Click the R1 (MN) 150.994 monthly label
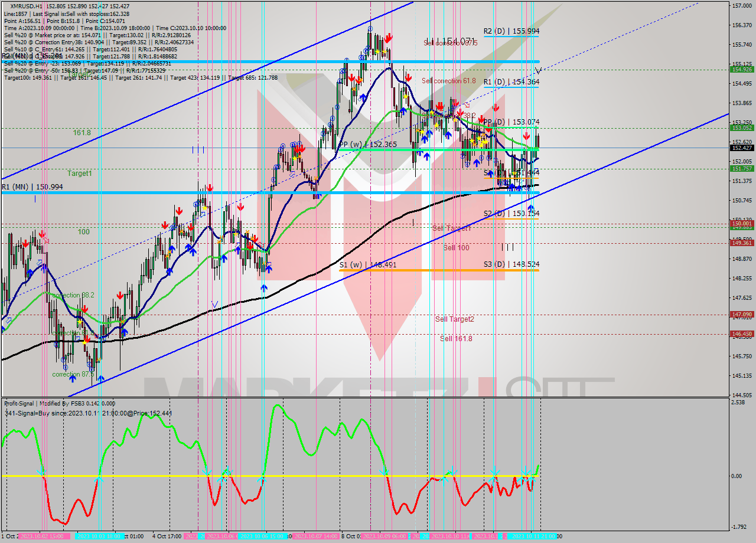 (32, 187)
